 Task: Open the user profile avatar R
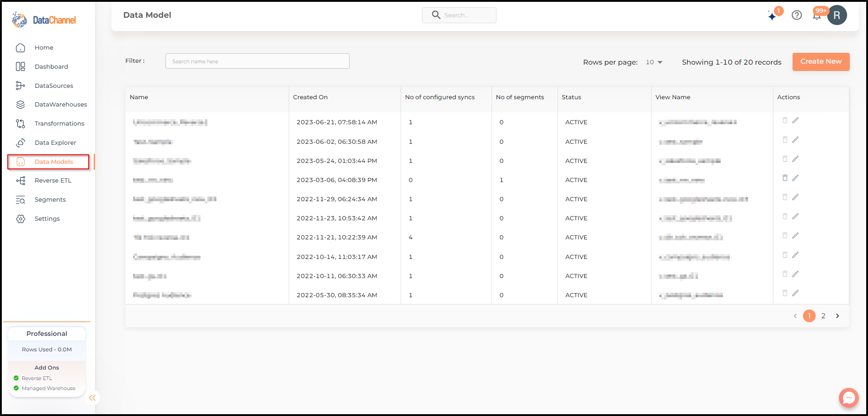click(837, 15)
